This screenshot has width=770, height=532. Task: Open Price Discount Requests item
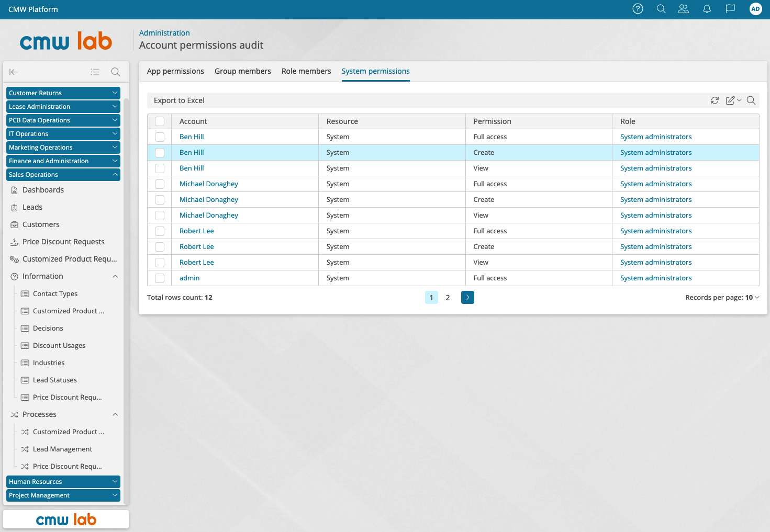click(63, 242)
